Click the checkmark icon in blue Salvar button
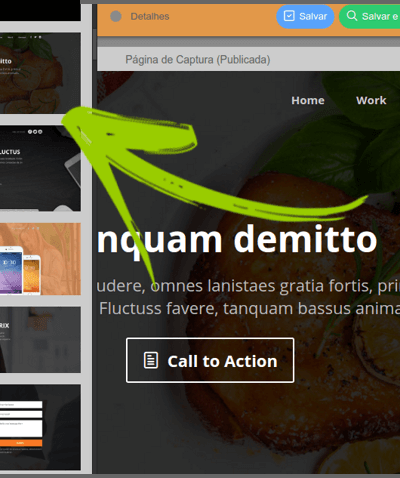Viewport: 400px width, 478px height. point(289,16)
